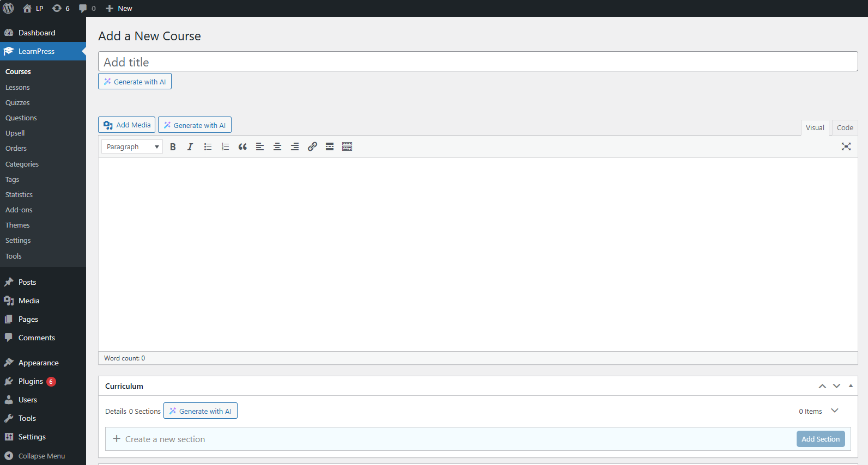Click the Add Media button
The image size is (868, 465).
tap(127, 125)
